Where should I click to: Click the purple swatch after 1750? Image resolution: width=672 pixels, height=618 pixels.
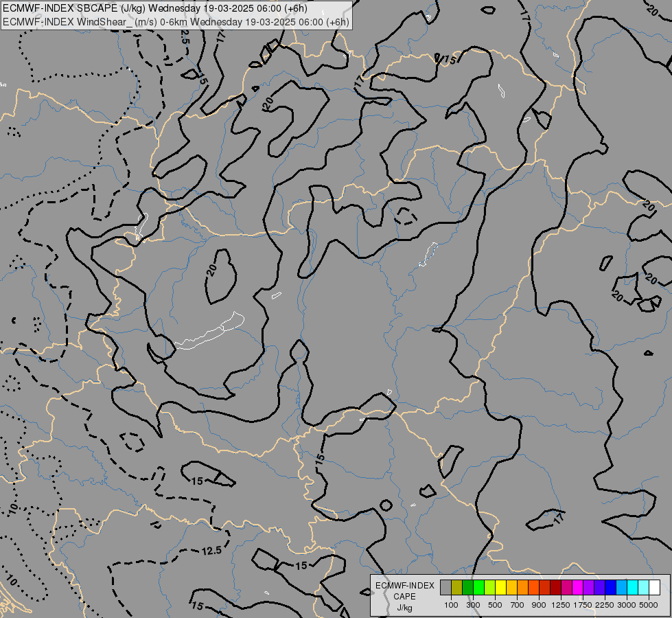click(x=589, y=588)
